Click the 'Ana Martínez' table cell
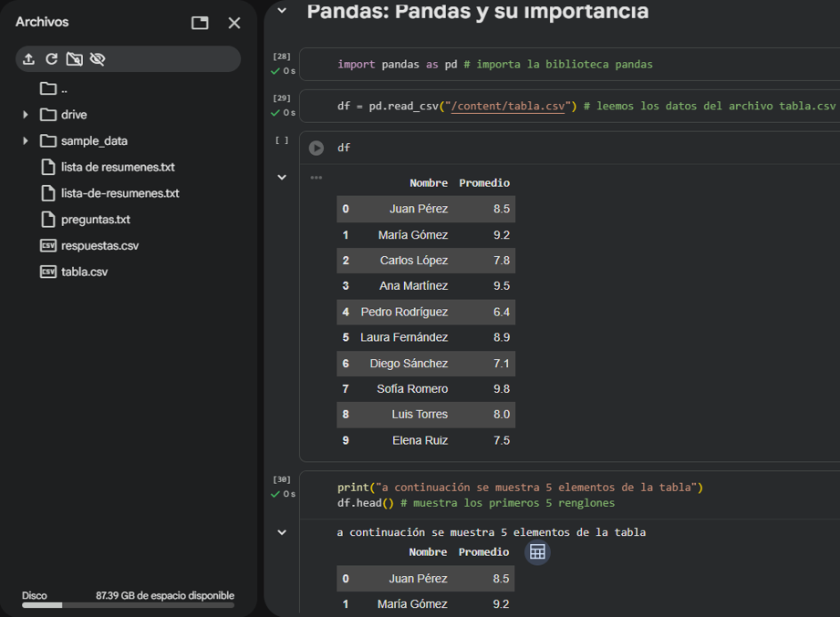 pyautogui.click(x=413, y=286)
